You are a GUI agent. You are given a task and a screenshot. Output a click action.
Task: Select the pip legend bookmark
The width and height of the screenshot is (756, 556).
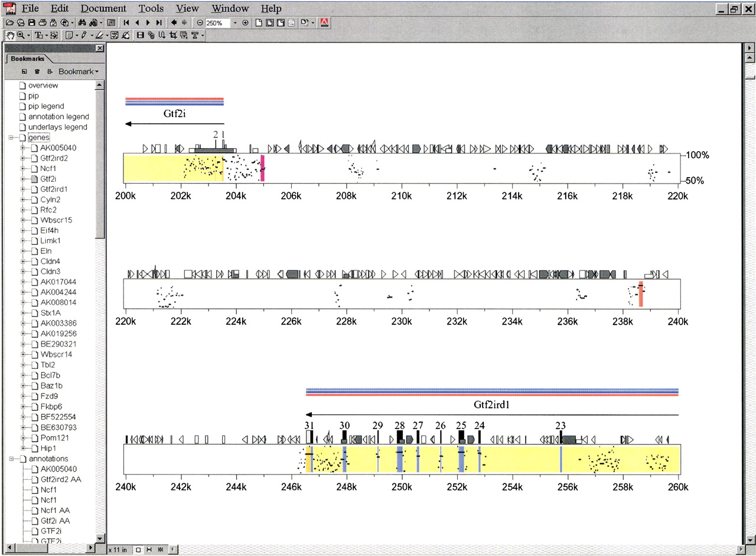coord(46,106)
